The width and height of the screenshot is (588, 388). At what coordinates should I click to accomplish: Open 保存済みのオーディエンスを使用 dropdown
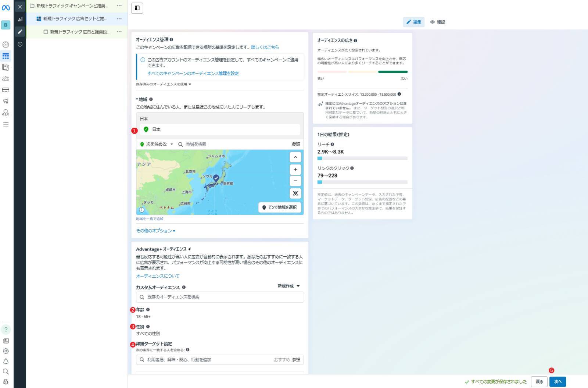click(x=164, y=84)
